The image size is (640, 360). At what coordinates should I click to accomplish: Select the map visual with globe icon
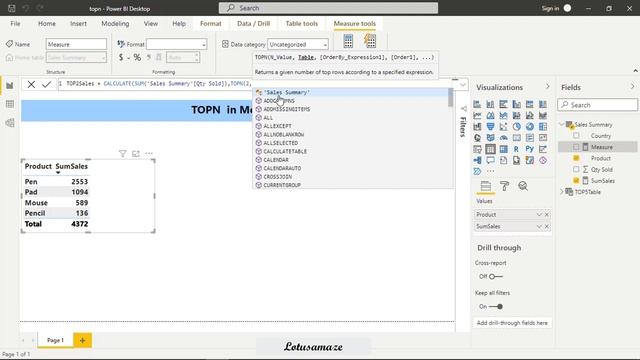pos(477,138)
